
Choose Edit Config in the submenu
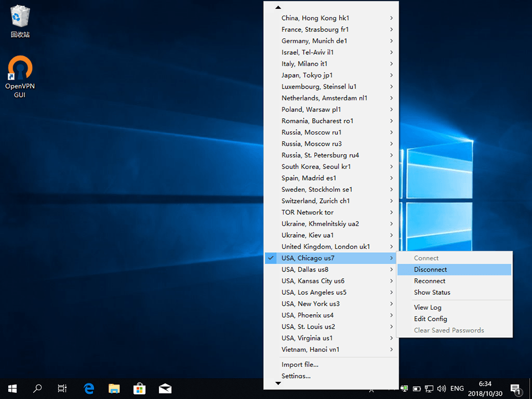click(x=454, y=319)
